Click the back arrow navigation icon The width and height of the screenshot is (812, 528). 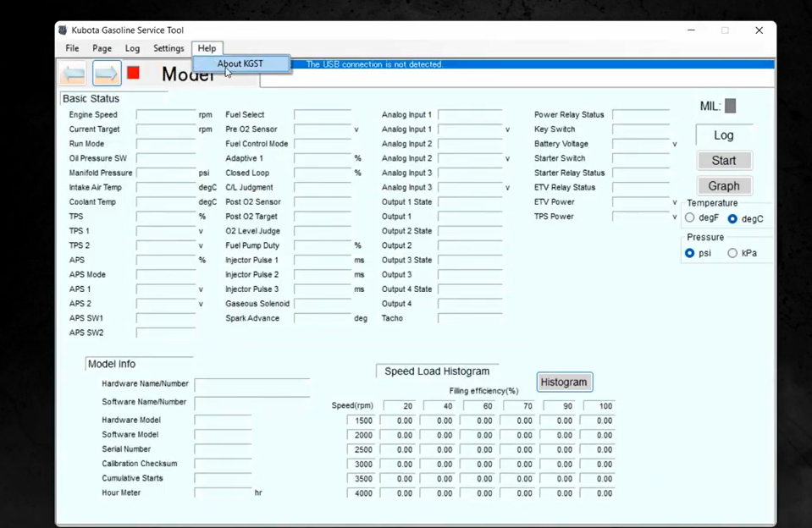(74, 74)
